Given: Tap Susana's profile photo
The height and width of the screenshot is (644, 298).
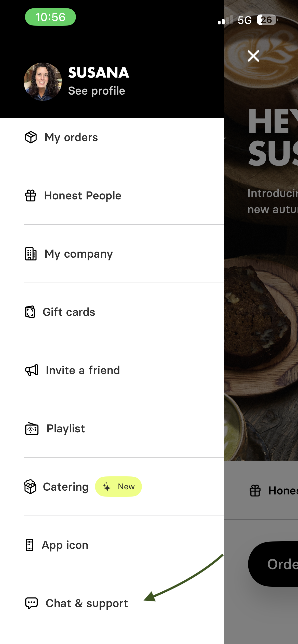Looking at the screenshot, I should click(x=43, y=82).
